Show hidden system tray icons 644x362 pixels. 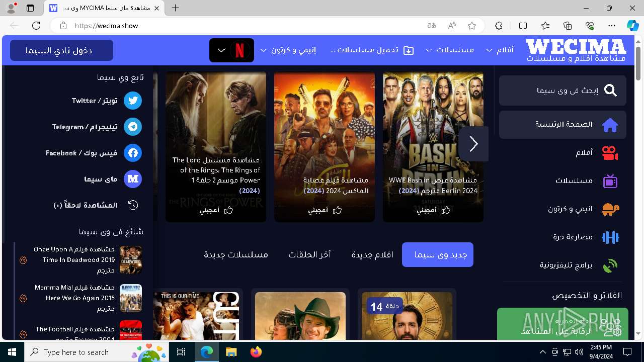542,352
